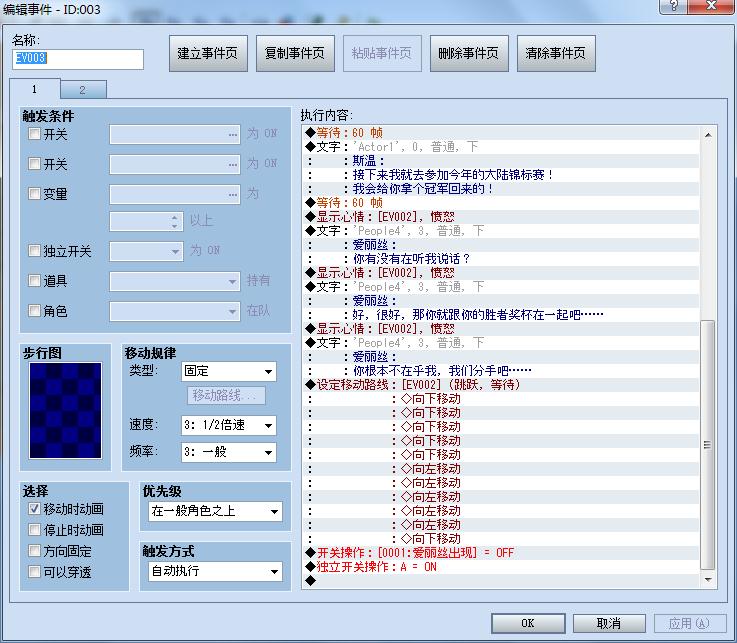Enable the second 开关 condition checkbox

coord(34,164)
